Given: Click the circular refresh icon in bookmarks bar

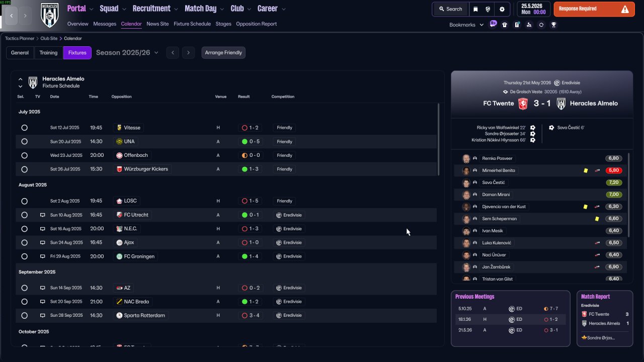Looking at the screenshot, I should [541, 25].
